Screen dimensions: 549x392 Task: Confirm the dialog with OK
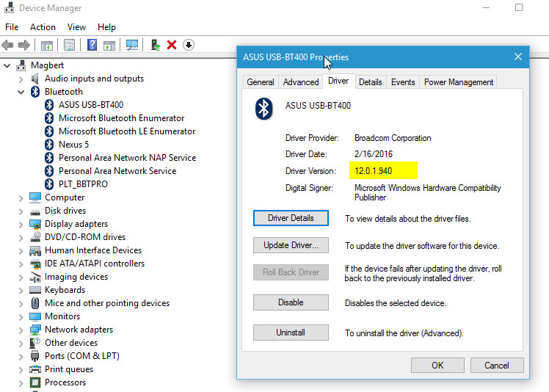tap(437, 366)
